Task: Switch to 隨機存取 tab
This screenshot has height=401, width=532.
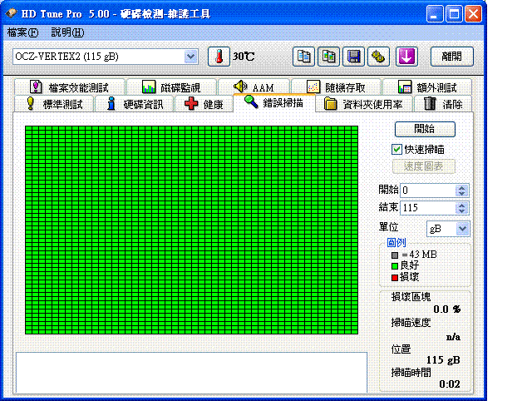Action: point(336,87)
